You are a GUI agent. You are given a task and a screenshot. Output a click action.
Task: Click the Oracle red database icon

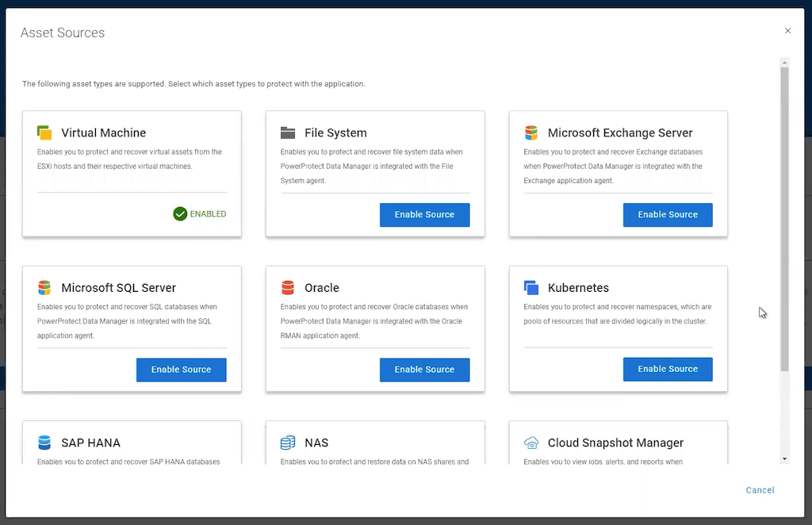tap(288, 287)
